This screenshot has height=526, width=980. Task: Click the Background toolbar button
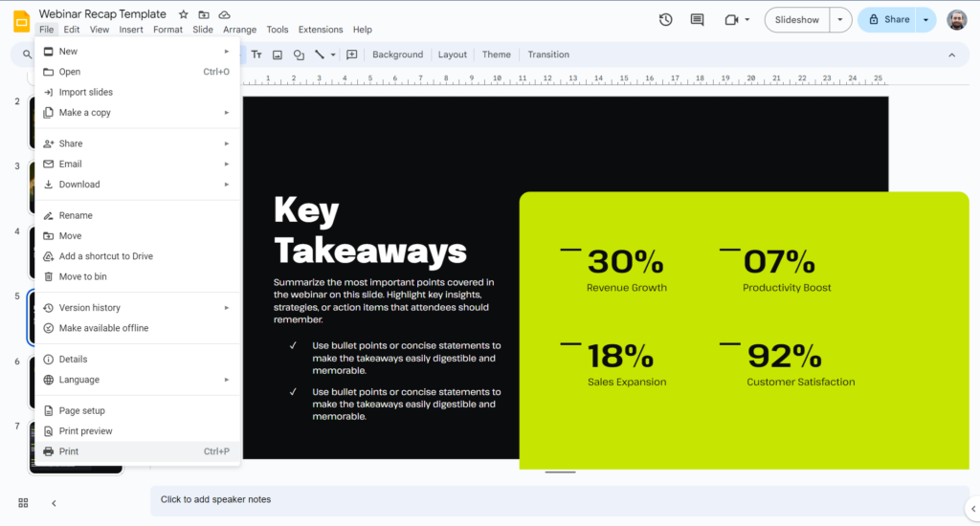397,55
